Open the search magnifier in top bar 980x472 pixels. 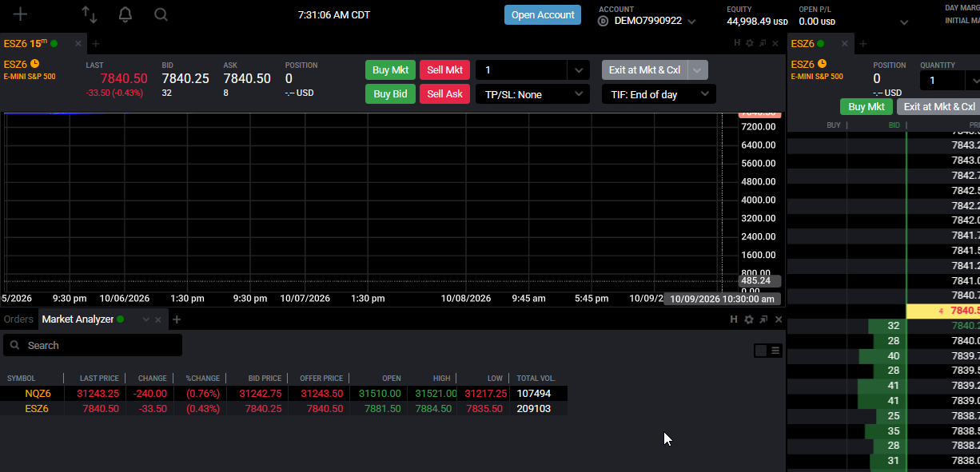coord(161,14)
